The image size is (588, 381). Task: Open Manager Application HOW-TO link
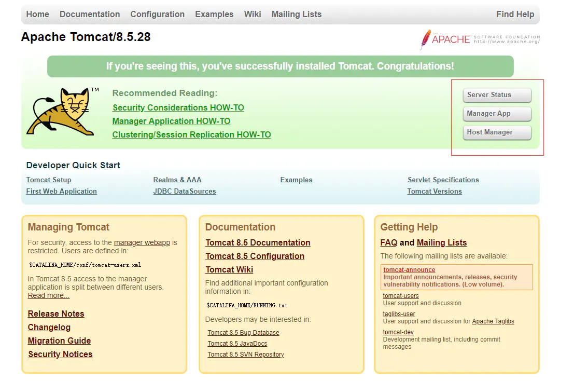(x=172, y=121)
